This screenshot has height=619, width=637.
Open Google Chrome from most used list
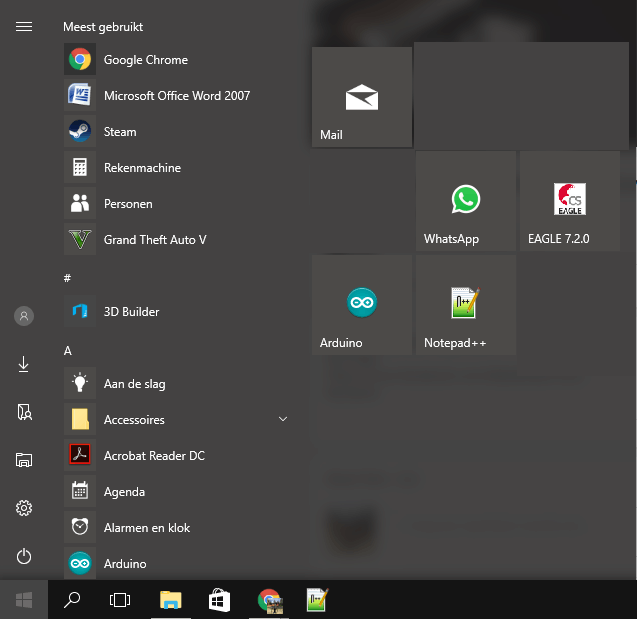(178, 60)
